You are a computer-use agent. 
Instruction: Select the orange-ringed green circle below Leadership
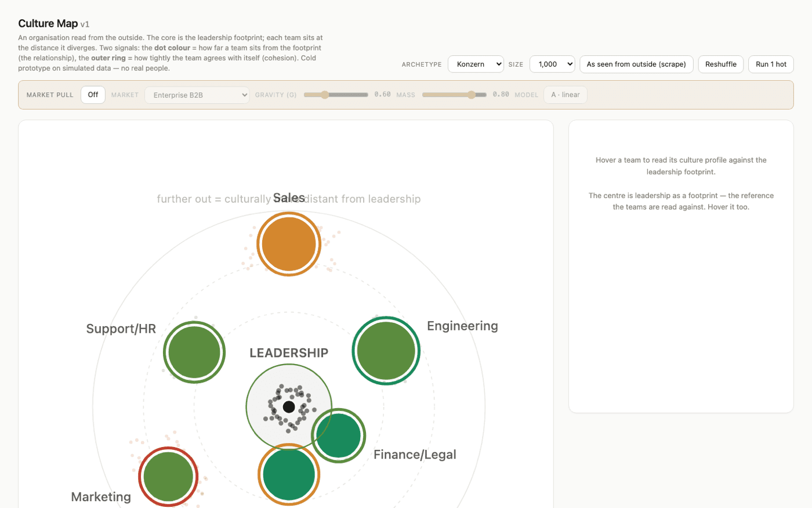[289, 474]
